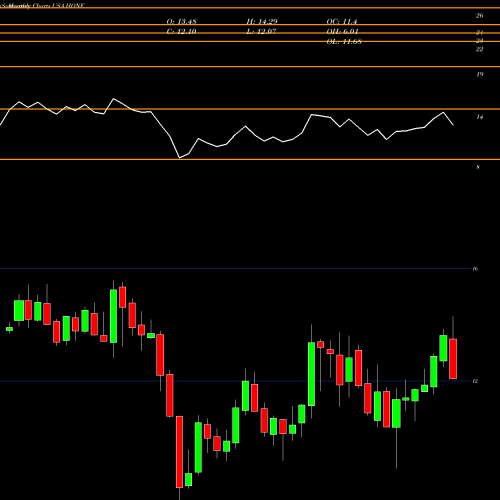
Task: Click the 'O: 13.48' open value
Action: [x=181, y=22]
